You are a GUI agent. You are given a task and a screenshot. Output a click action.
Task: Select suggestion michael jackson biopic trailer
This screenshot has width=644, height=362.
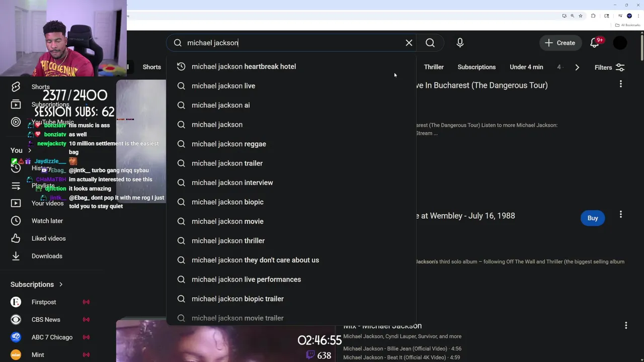pyautogui.click(x=291, y=299)
